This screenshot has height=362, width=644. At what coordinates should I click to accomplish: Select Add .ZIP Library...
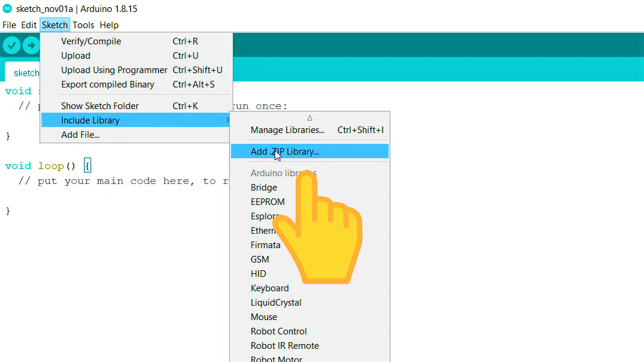[309, 152]
